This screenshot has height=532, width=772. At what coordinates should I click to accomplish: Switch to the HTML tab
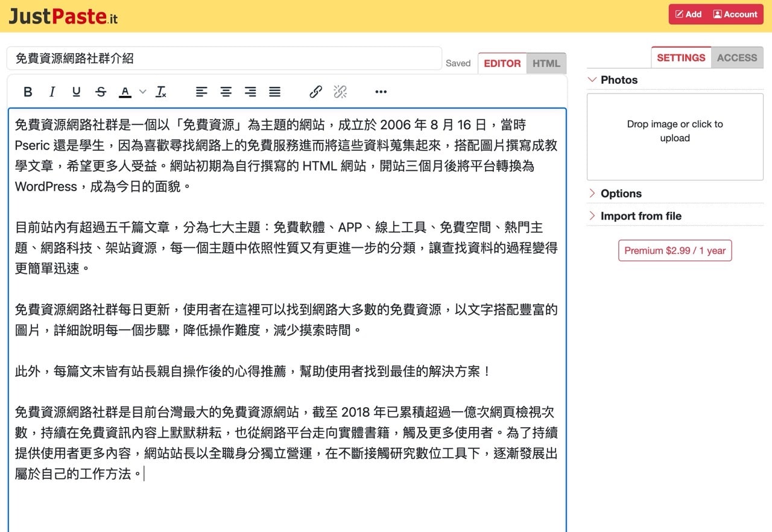pyautogui.click(x=546, y=63)
